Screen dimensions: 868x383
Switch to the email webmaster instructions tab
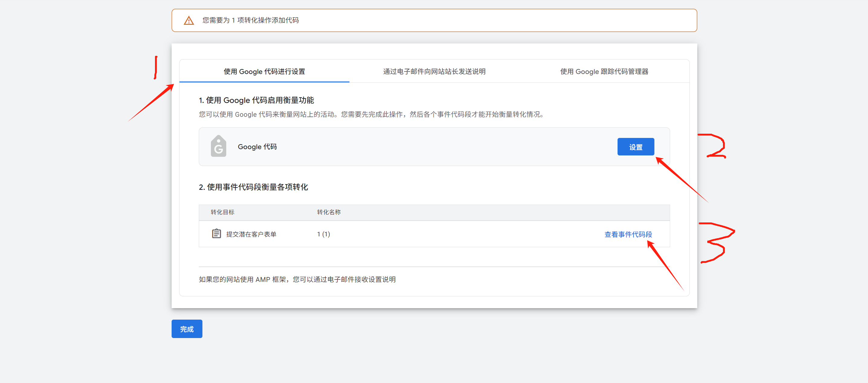434,71
